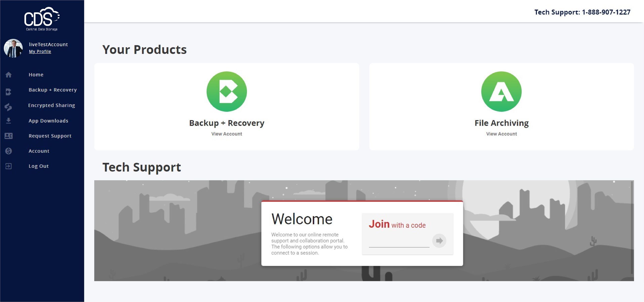The width and height of the screenshot is (644, 302).
Task: Go to App Downloads in sidebar
Action: coord(48,121)
